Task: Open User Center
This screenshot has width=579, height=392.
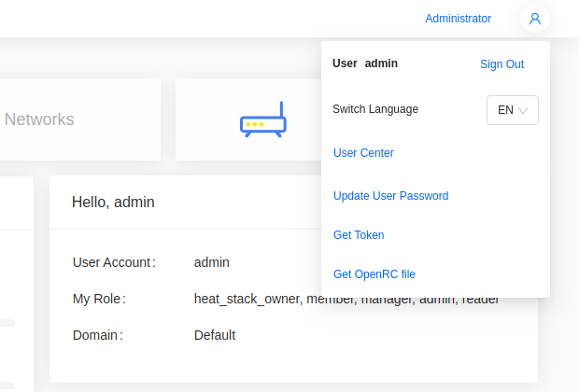Action: pyautogui.click(x=363, y=153)
